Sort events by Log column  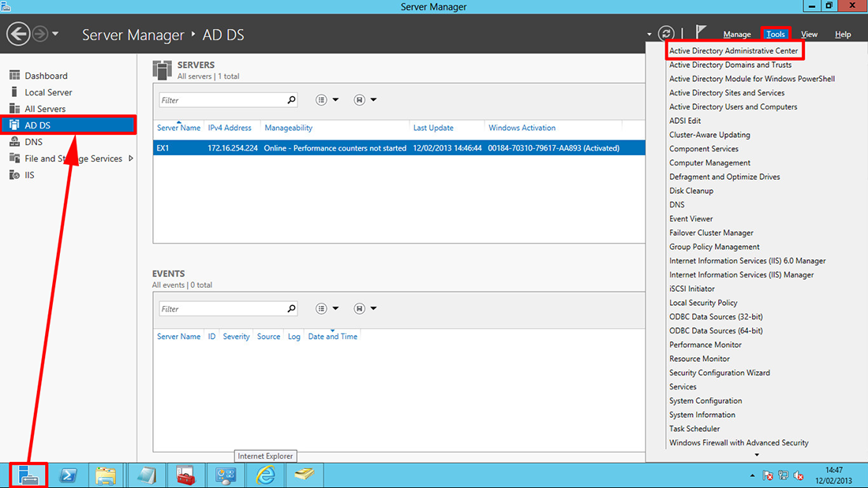pyautogui.click(x=294, y=337)
